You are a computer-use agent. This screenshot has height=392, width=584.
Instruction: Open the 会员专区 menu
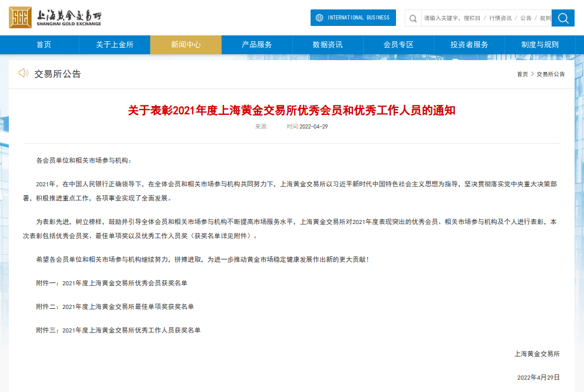coord(398,45)
